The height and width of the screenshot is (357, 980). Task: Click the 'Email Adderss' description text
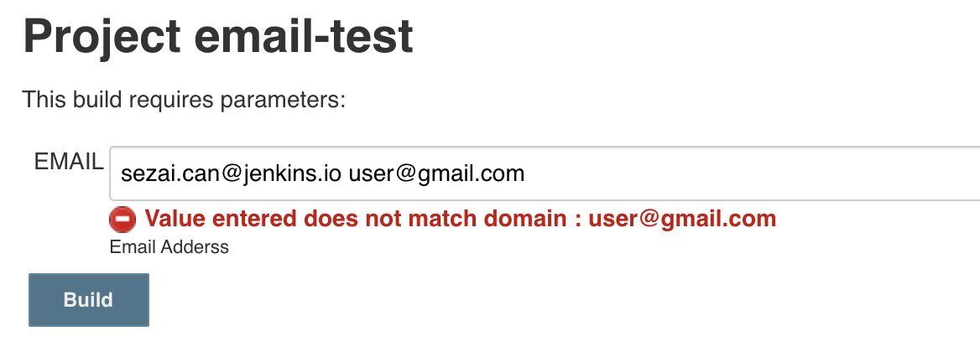[169, 247]
